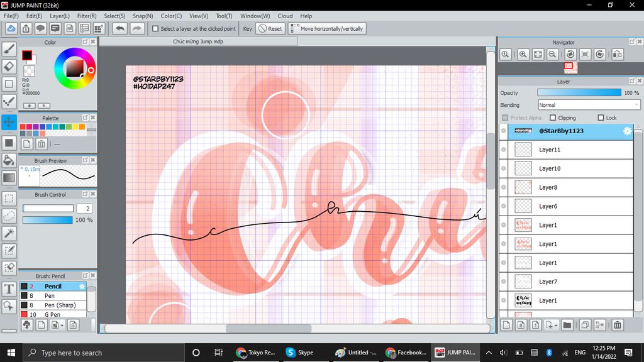Image resolution: width=644 pixels, height=362 pixels.
Task: Delete layer with the trash icon
Action: tap(618, 325)
